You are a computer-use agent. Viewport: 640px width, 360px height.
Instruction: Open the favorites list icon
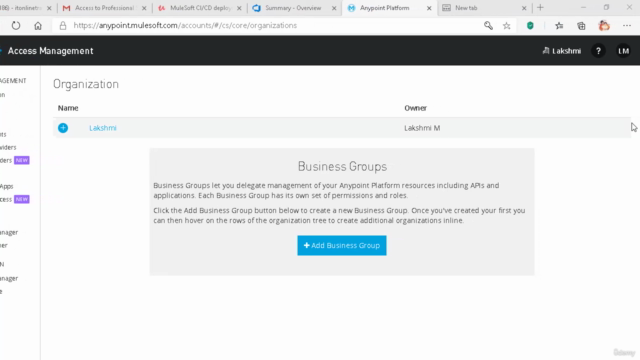[559, 26]
